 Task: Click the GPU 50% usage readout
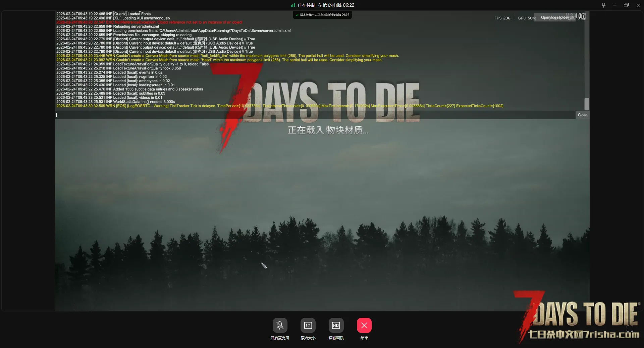(527, 18)
